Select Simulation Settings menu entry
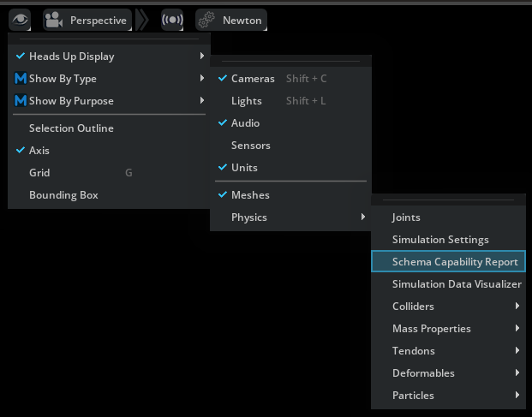Image resolution: width=532 pixels, height=417 pixels. tap(448, 240)
